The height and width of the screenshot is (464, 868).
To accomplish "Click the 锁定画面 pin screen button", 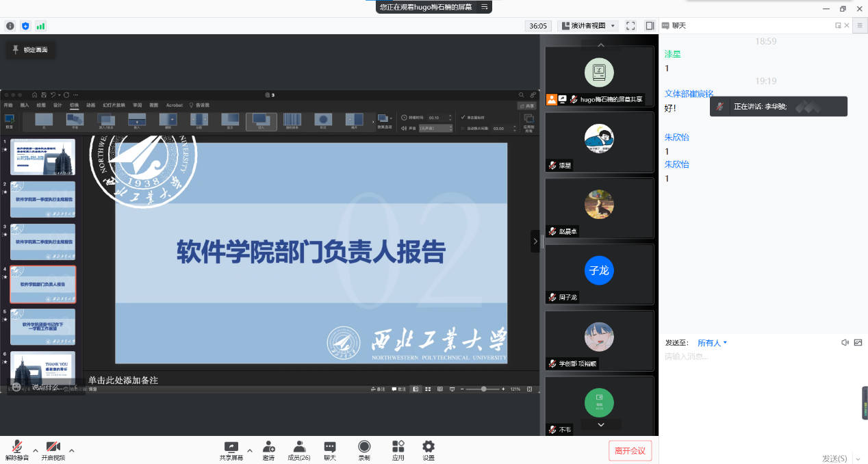I will pos(30,50).
